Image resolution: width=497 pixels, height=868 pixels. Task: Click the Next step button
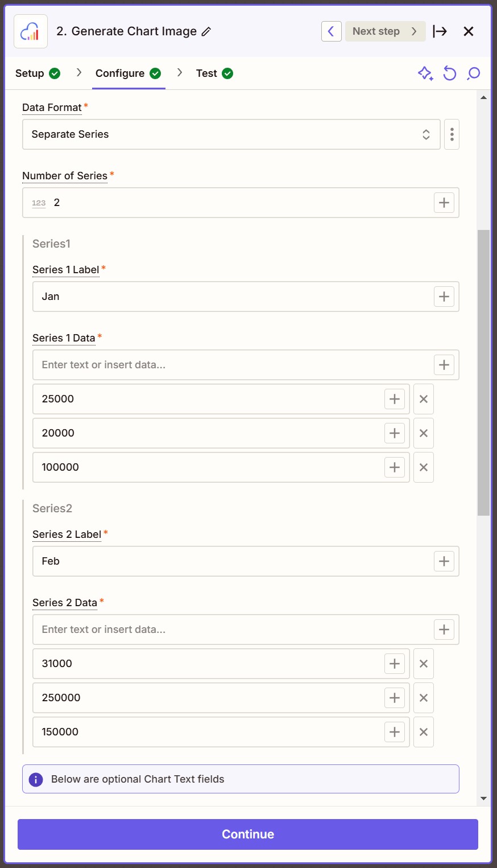385,31
